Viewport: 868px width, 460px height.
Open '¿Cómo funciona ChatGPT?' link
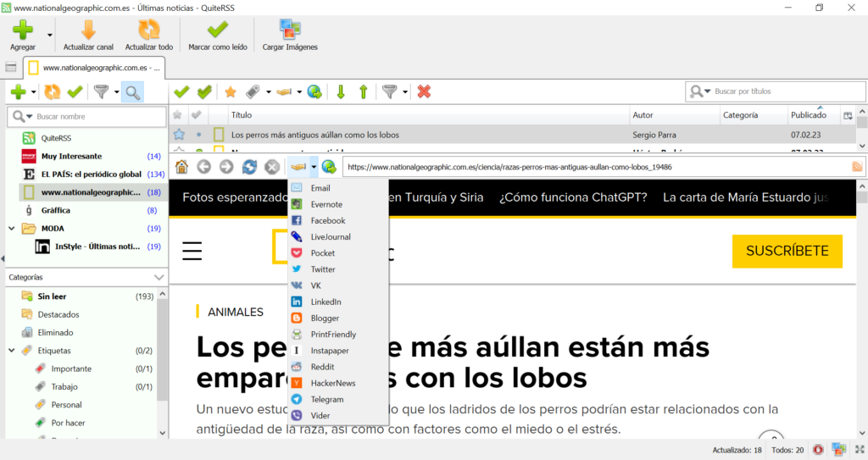(573, 197)
